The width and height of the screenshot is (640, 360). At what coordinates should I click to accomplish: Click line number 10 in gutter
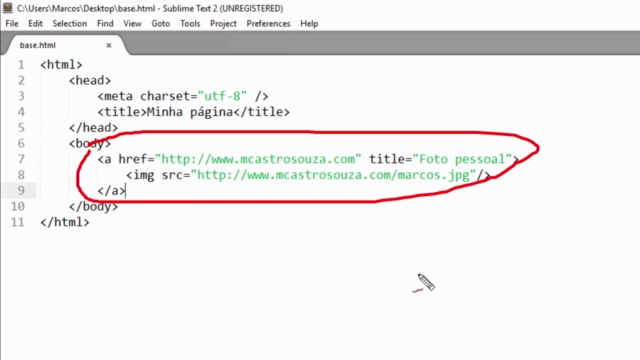(18, 207)
